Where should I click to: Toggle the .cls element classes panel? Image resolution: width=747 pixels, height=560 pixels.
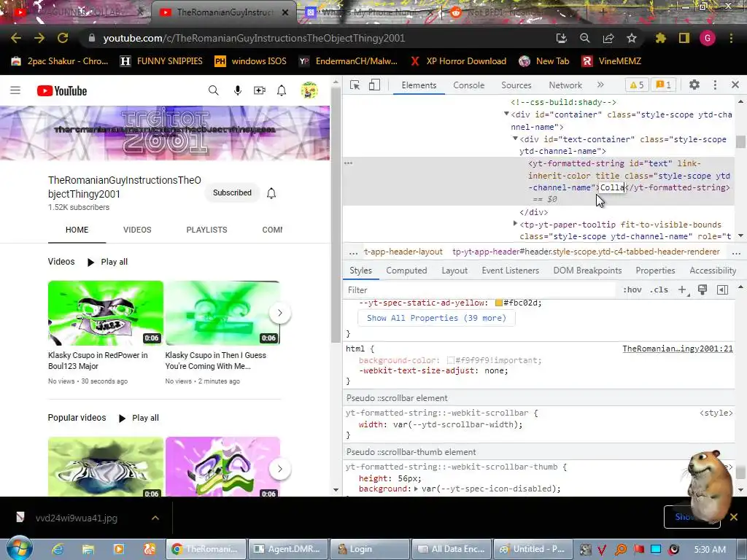point(659,290)
